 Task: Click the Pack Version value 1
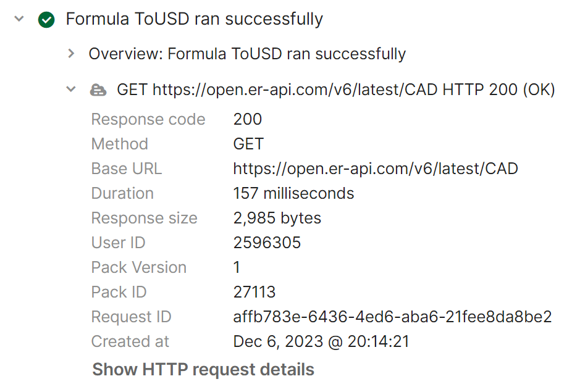237,267
